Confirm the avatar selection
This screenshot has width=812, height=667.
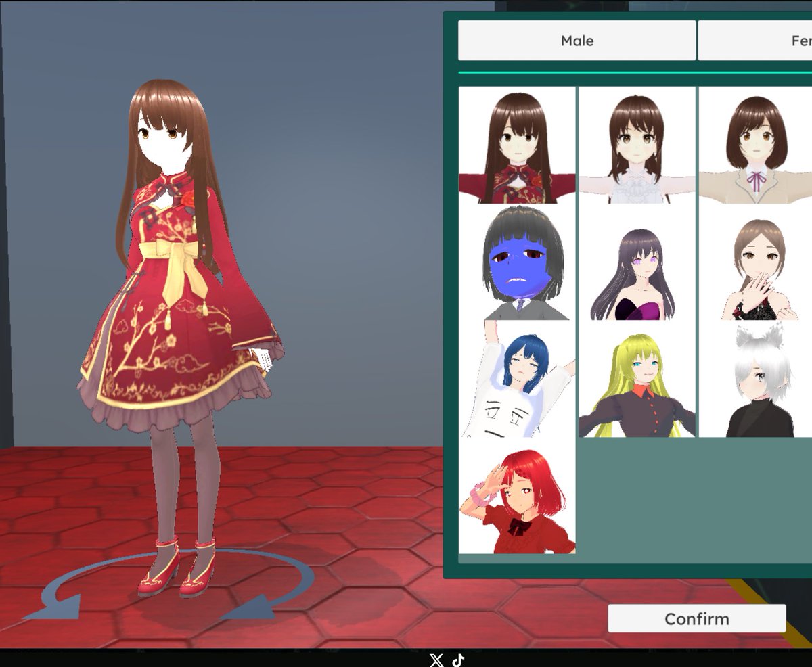pyautogui.click(x=697, y=618)
